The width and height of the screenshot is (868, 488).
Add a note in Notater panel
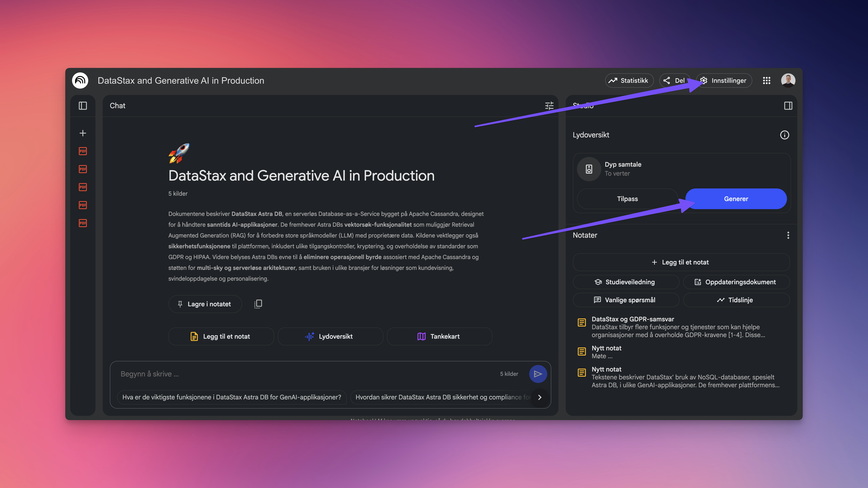[x=681, y=262]
